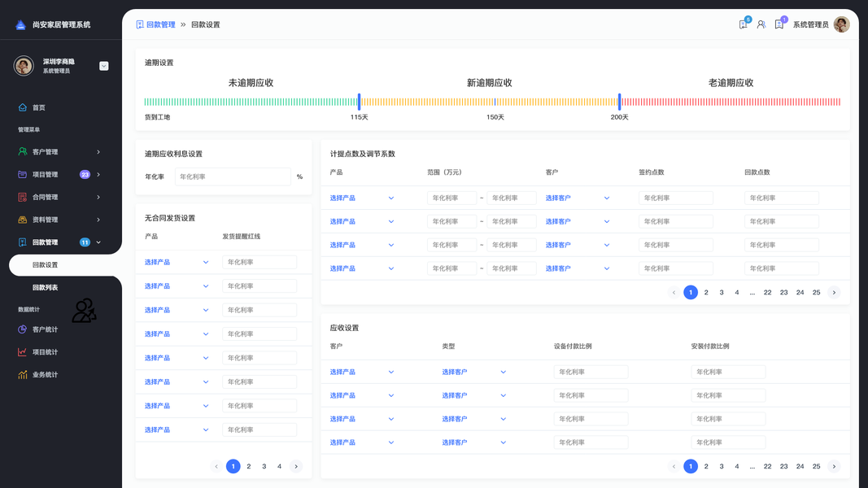This screenshot has width=868, height=488.
Task: Open first 选择产品 dropdown in 计提点数及调节系数
Action: pos(362,198)
